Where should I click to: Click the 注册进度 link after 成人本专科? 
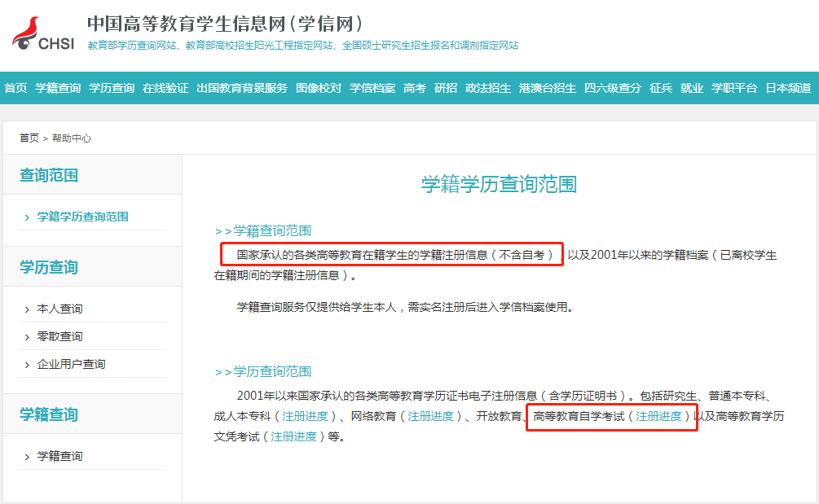tap(305, 416)
